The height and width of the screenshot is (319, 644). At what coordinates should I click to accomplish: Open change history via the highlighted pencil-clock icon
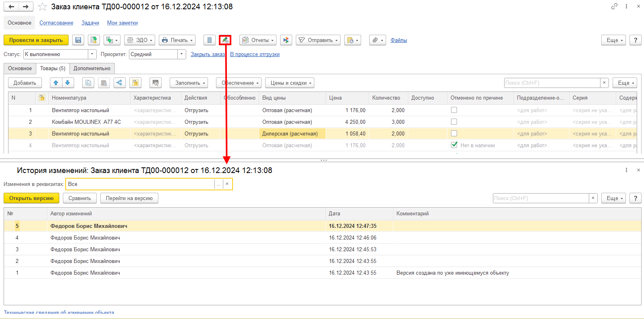tap(225, 40)
